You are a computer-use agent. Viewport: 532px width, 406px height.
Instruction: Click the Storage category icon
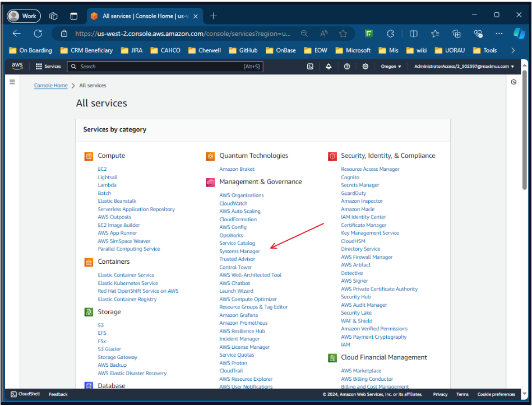coord(89,312)
